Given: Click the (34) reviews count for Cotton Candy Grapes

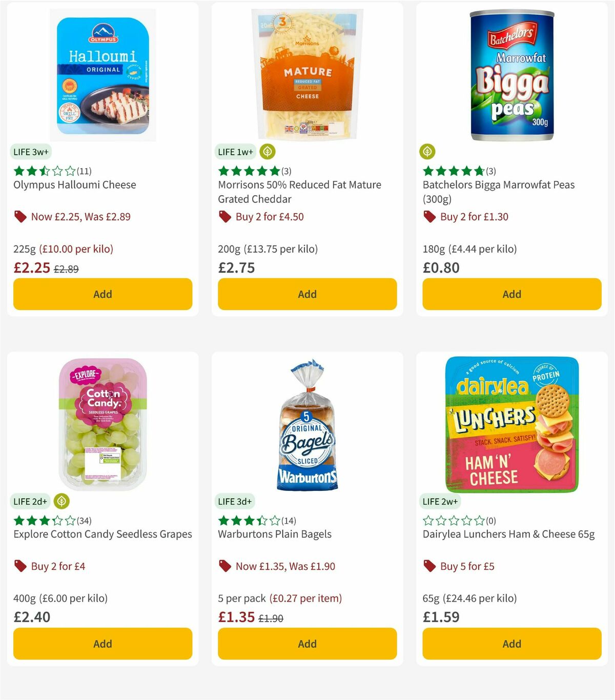Looking at the screenshot, I should (84, 521).
